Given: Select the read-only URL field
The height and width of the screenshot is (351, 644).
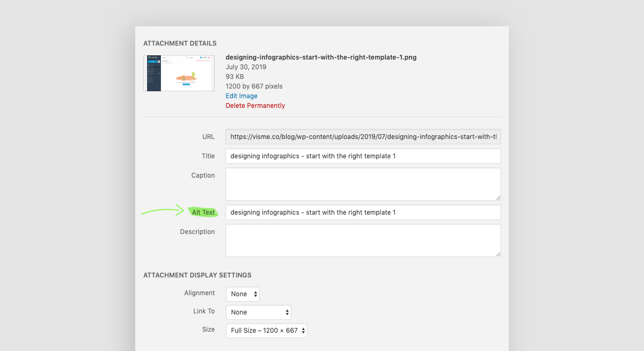Looking at the screenshot, I should pos(363,137).
